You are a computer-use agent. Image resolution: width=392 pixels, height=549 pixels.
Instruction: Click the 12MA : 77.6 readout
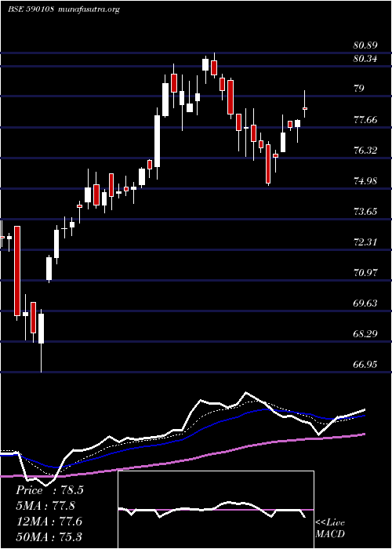coord(49,522)
